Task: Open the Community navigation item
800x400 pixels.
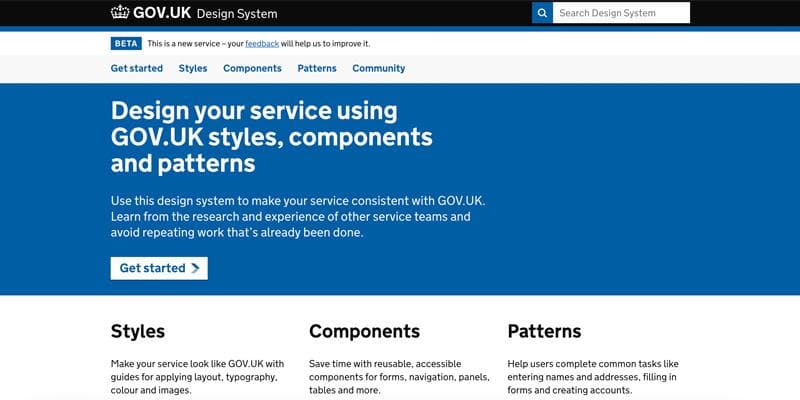Action: 379,68
